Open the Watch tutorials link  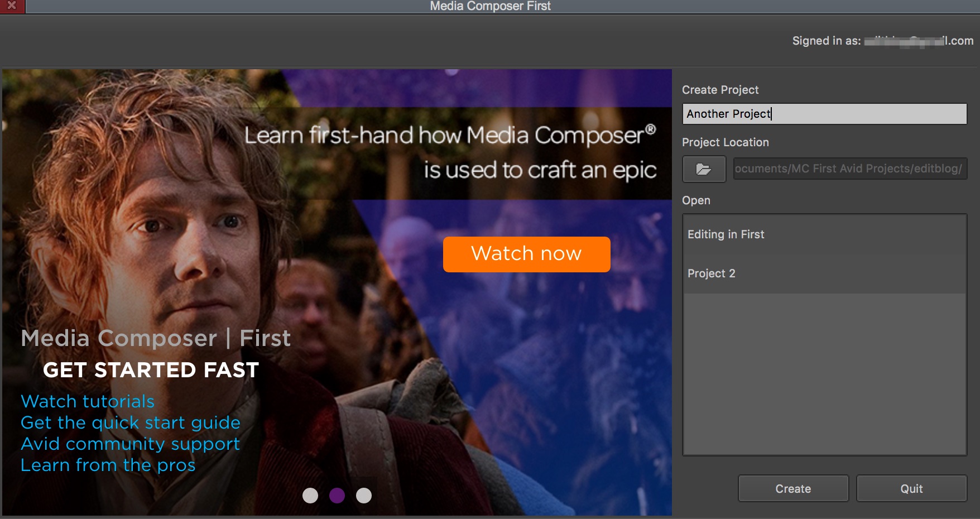pyautogui.click(x=88, y=401)
